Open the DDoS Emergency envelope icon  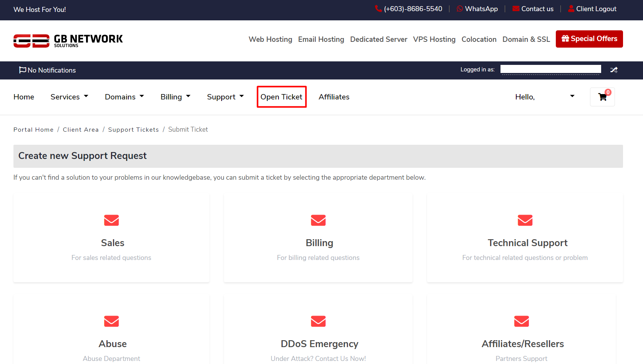pos(318,321)
